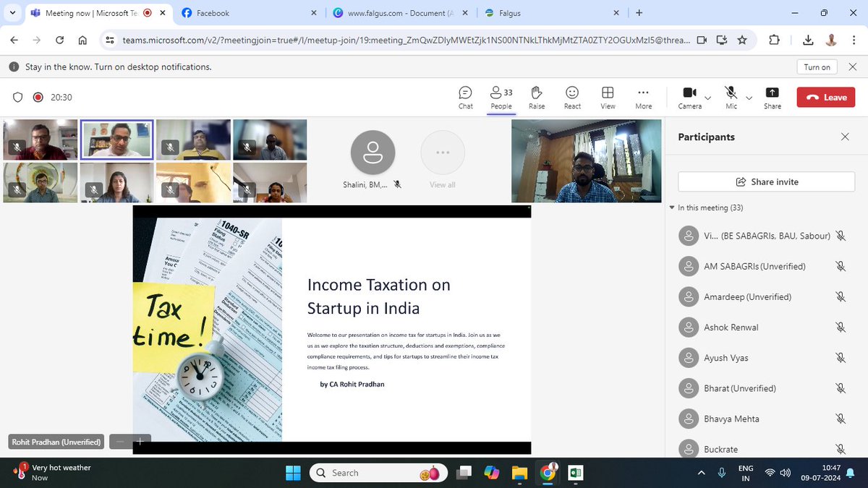Click mic icon beside Bharat (Unverified)

pos(840,388)
